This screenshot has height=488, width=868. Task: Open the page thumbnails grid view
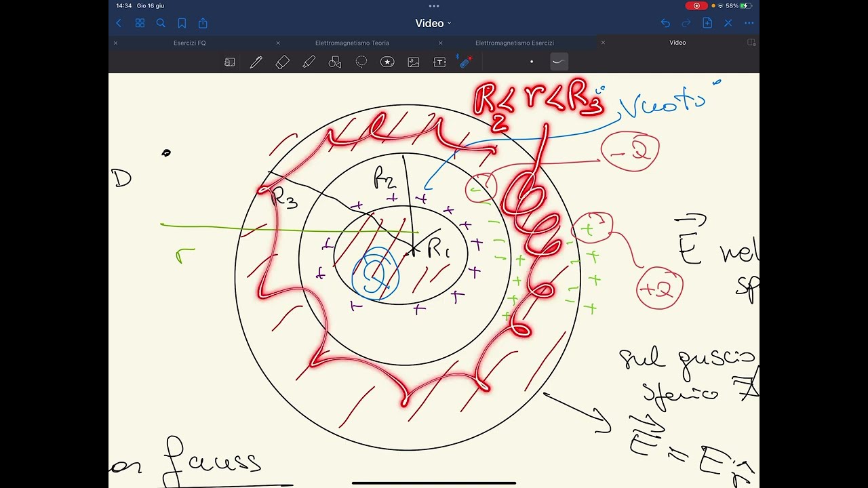click(x=140, y=23)
